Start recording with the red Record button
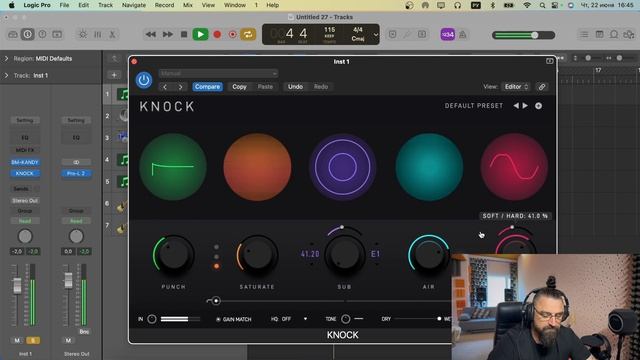This screenshot has height=360, width=640. (x=217, y=35)
